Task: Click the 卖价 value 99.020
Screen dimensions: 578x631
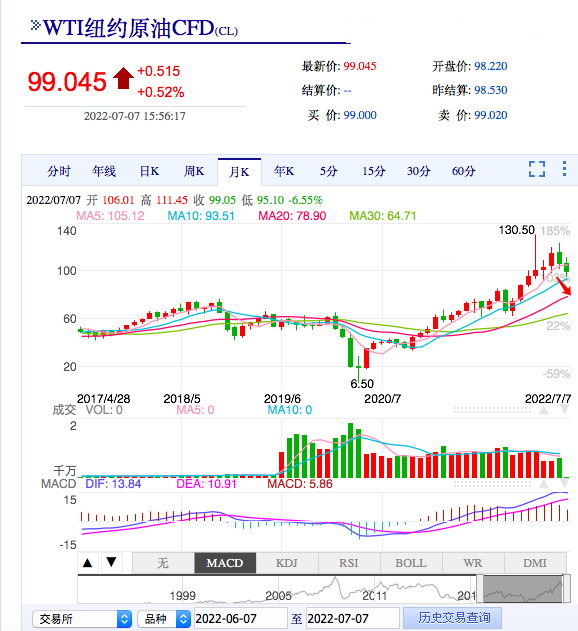Action: pos(491,115)
